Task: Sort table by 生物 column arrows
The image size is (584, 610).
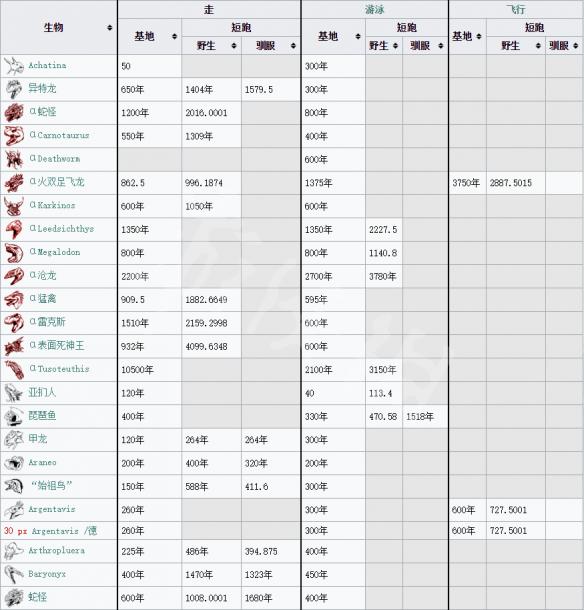Action: coord(110,28)
